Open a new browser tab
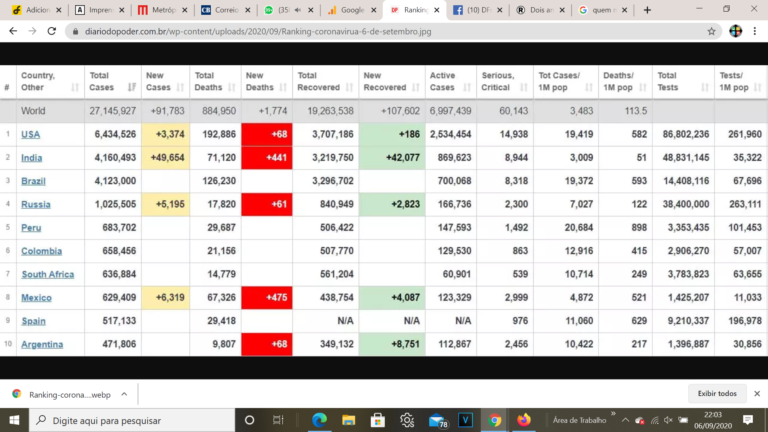The height and width of the screenshot is (432, 768). (x=647, y=10)
